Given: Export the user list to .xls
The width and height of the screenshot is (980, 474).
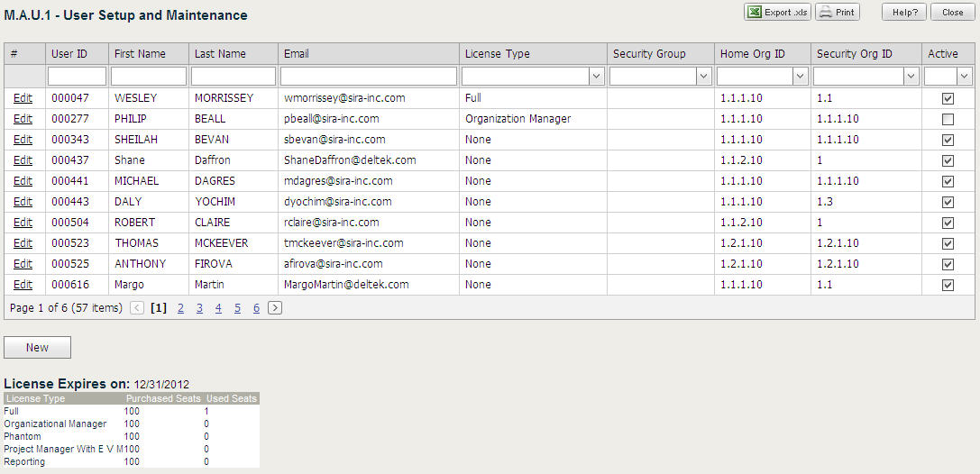Looking at the screenshot, I should (778, 13).
